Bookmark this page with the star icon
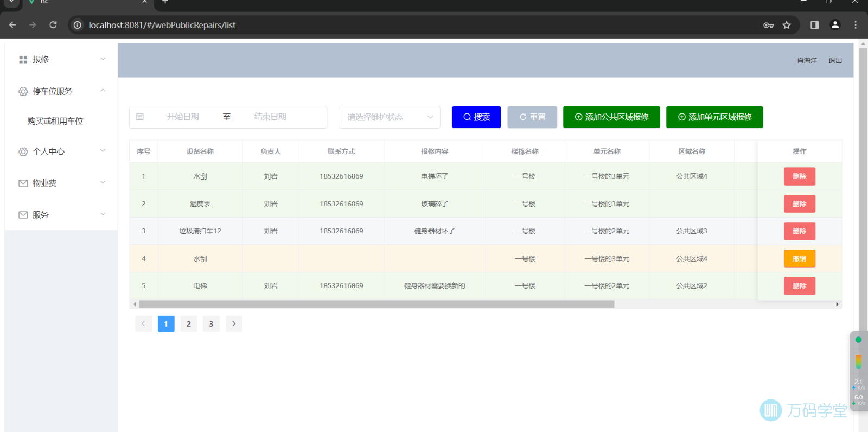868x432 pixels. (x=787, y=25)
